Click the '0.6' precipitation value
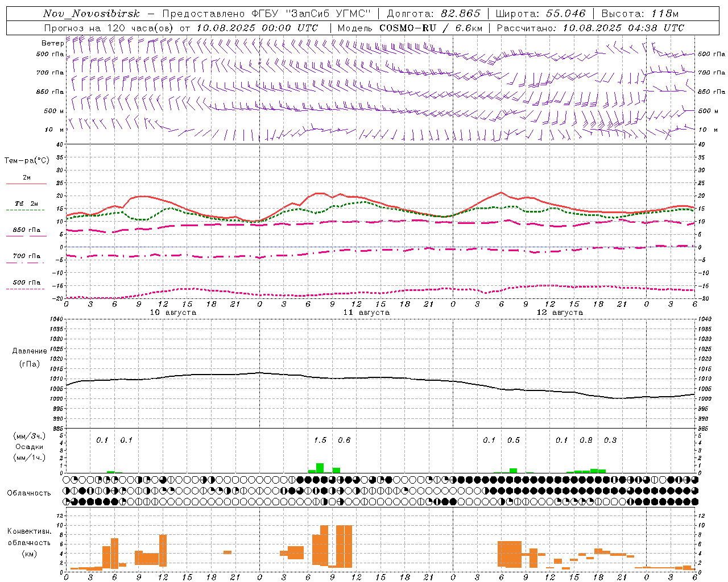This screenshot has width=728, height=582. tap(344, 440)
